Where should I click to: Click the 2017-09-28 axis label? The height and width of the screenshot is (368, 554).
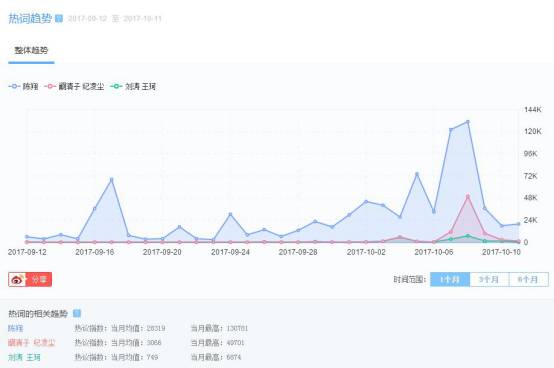point(298,252)
